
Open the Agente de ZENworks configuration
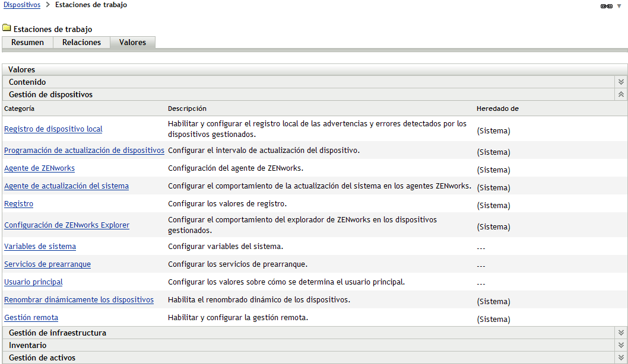click(39, 168)
